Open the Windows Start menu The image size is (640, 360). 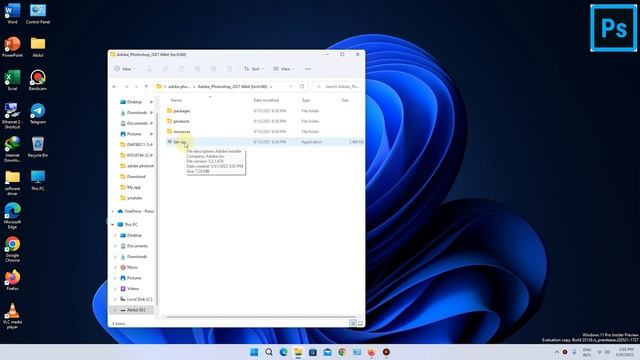click(254, 352)
